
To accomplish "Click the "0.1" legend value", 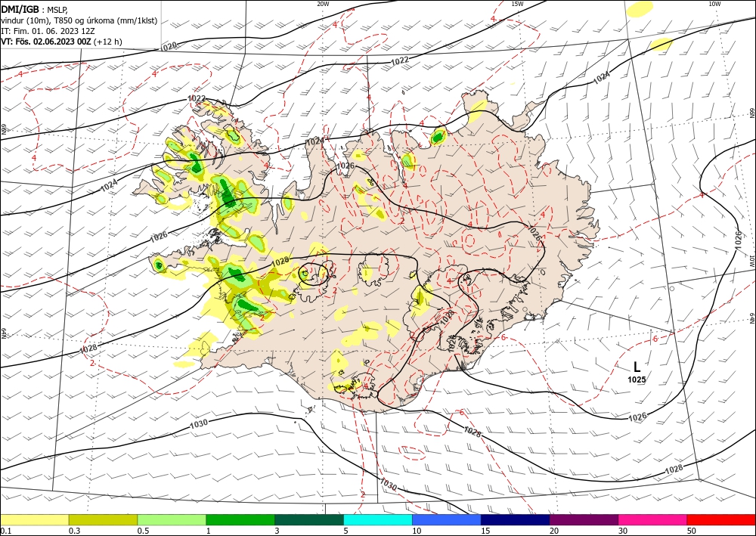I will click(6, 531).
